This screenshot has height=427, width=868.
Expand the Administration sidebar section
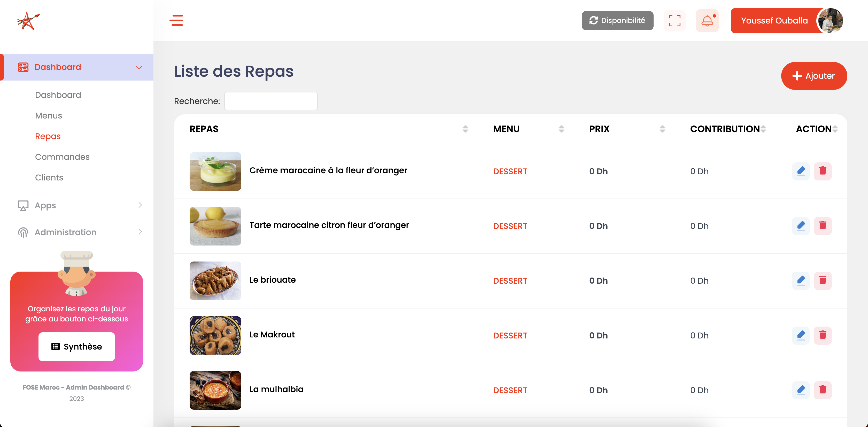pyautogui.click(x=80, y=232)
